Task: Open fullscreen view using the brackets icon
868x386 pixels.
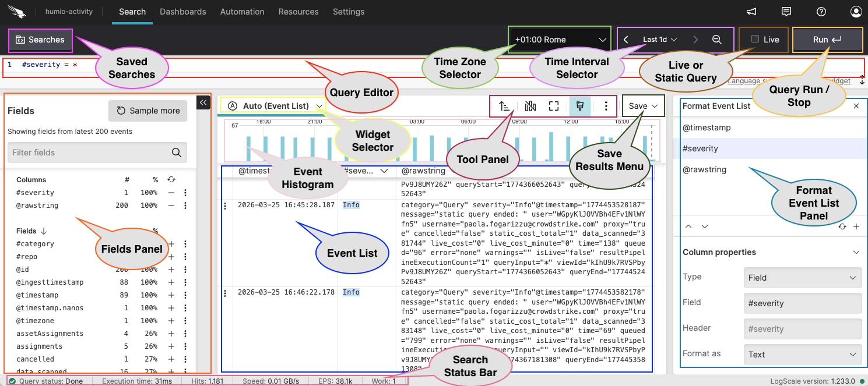Action: (553, 106)
